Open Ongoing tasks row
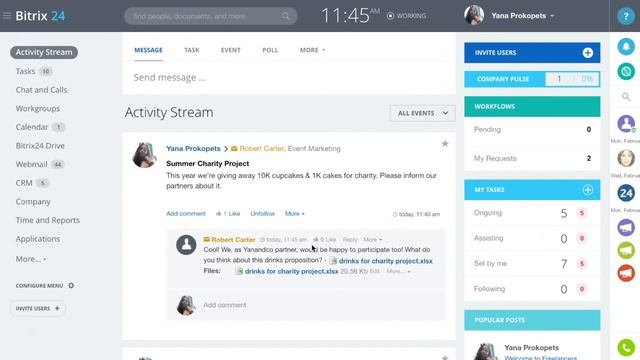 pos(532,213)
